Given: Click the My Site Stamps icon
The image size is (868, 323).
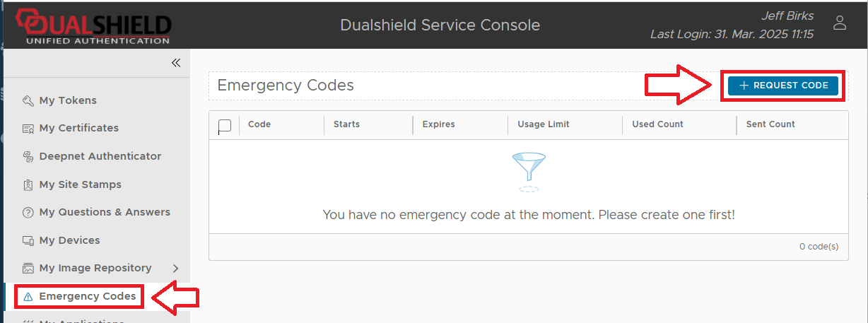Looking at the screenshot, I should (x=28, y=185).
